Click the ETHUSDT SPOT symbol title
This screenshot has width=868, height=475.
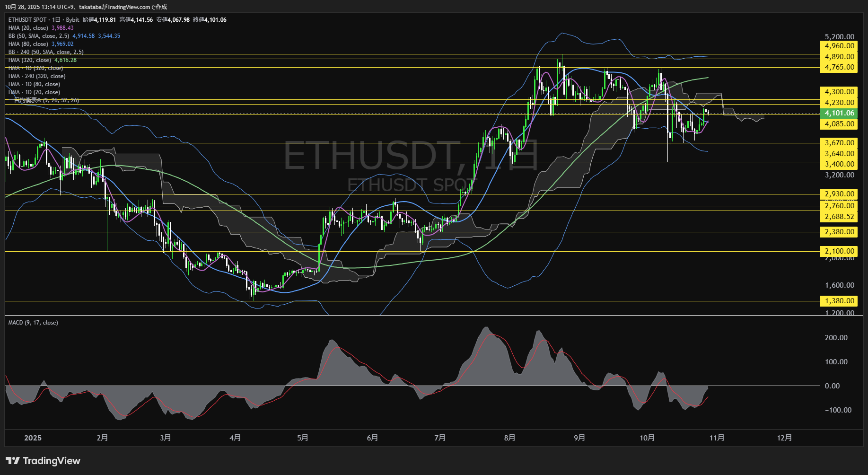(27, 20)
